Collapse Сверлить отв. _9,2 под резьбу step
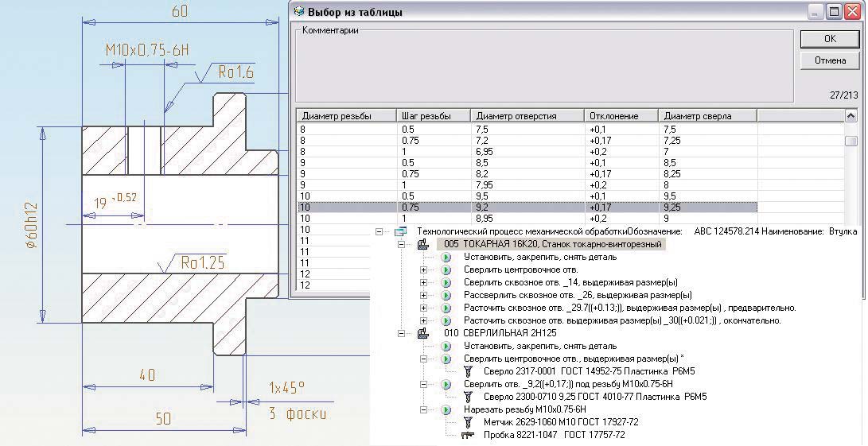This screenshot has width=868, height=446. [x=424, y=385]
